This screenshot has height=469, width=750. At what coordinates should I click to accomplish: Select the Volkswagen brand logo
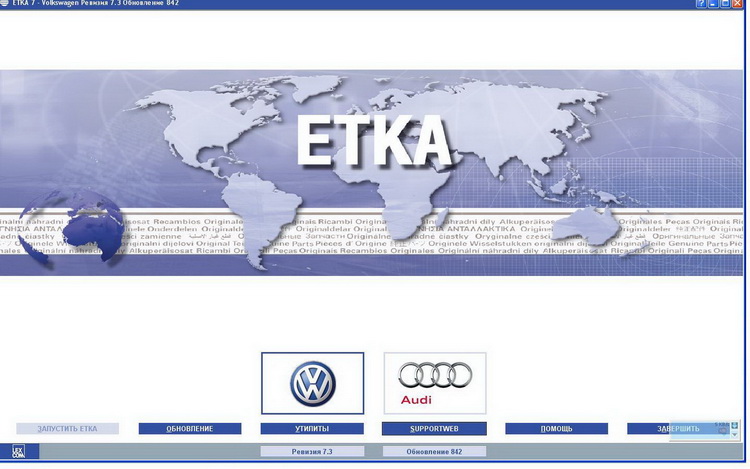(312, 383)
